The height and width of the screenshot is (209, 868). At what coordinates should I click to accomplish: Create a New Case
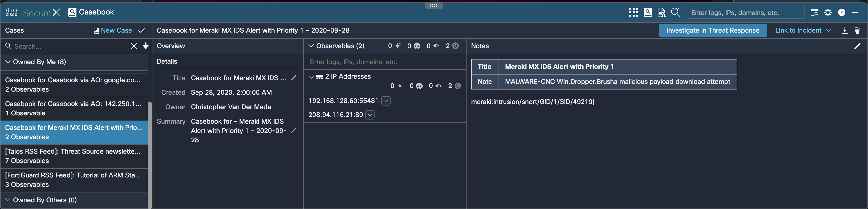pos(113,30)
